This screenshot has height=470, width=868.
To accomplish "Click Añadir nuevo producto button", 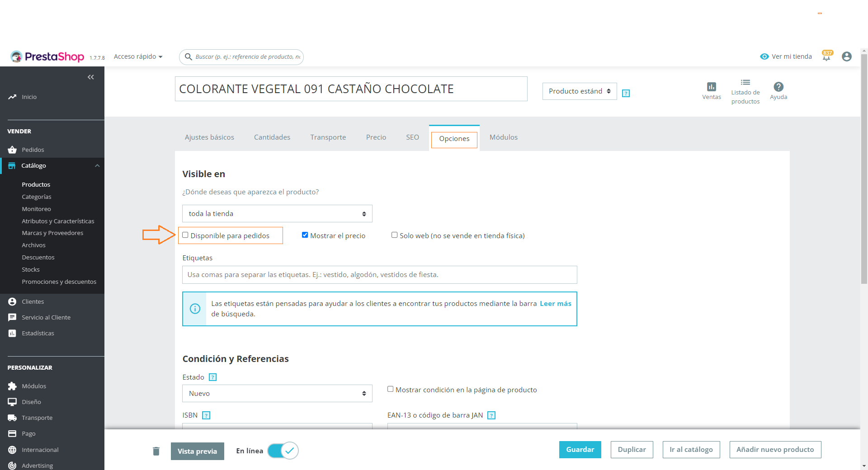I will (x=775, y=450).
